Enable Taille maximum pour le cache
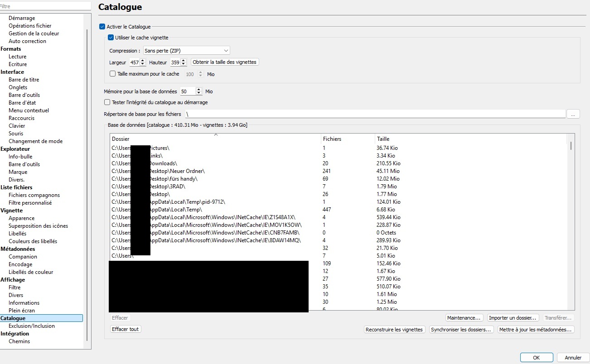Screen dimensions: 590x364 click(113, 73)
